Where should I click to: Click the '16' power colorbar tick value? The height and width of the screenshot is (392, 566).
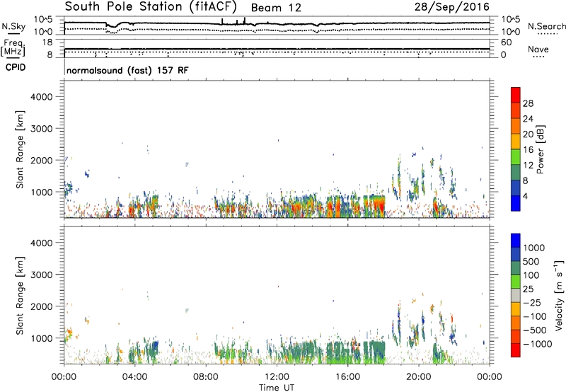tap(528, 150)
